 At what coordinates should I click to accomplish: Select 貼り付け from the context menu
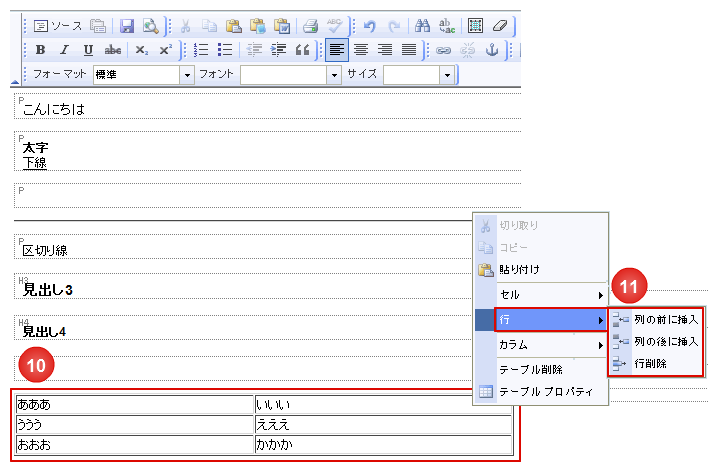(x=520, y=269)
